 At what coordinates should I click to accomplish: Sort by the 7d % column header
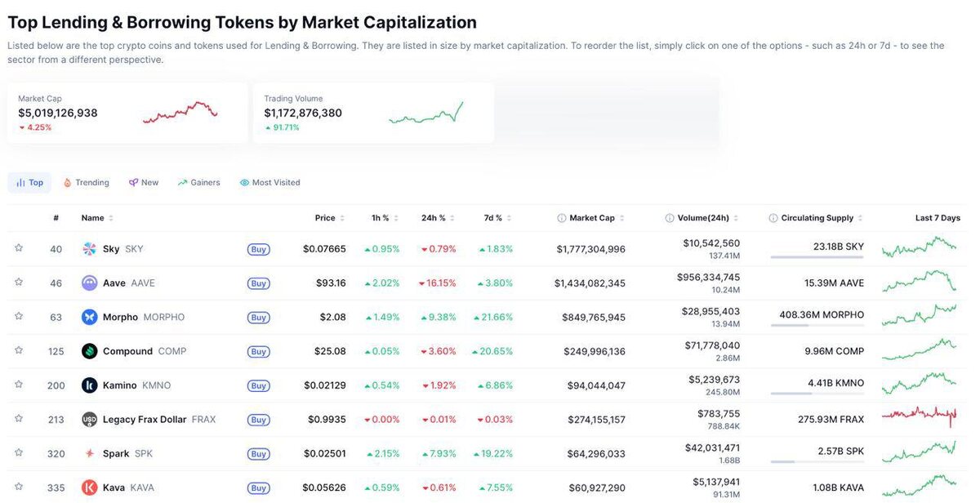click(x=492, y=218)
